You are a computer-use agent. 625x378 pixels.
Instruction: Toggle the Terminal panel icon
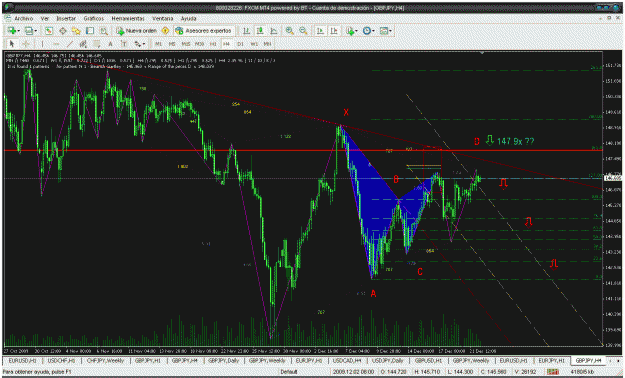(90, 31)
